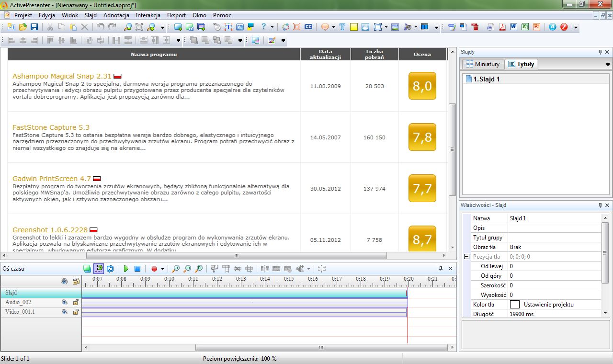Create a new project from toolbar
Viewport: 613px width, 364px height.
[11, 27]
